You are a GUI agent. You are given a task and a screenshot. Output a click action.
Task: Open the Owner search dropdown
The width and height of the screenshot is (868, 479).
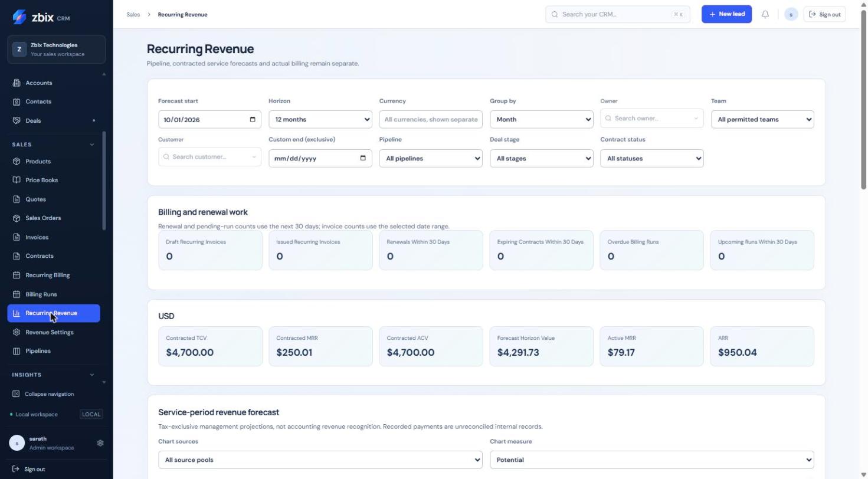[x=652, y=118]
